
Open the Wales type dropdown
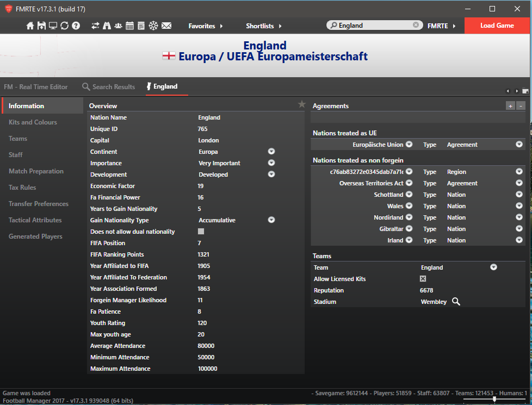click(519, 205)
